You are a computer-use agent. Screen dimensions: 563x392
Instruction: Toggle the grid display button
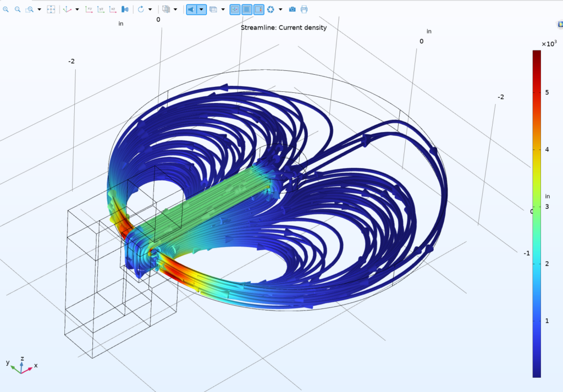pyautogui.click(x=247, y=9)
